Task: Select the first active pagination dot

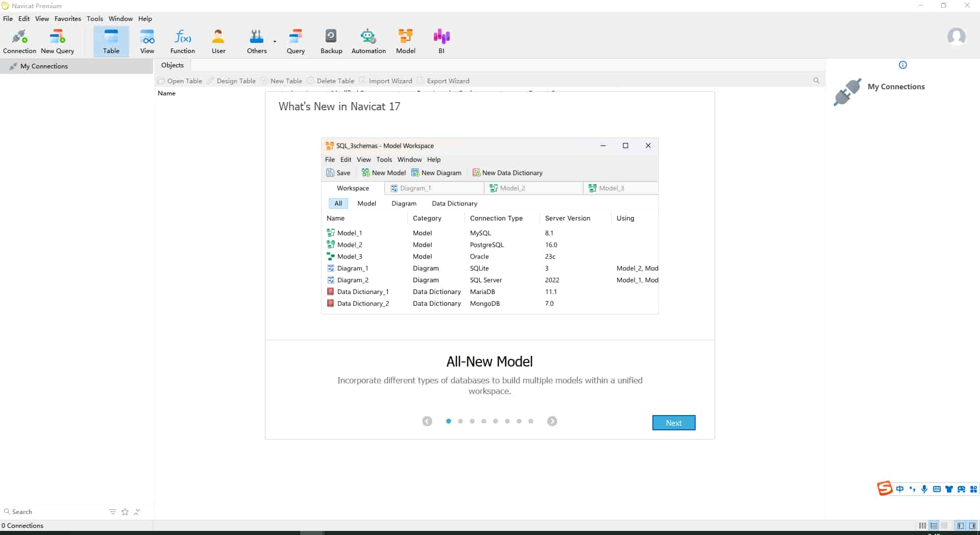Action: click(448, 421)
